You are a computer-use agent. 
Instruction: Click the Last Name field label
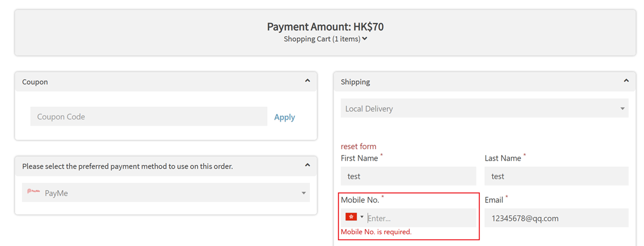pyautogui.click(x=503, y=158)
